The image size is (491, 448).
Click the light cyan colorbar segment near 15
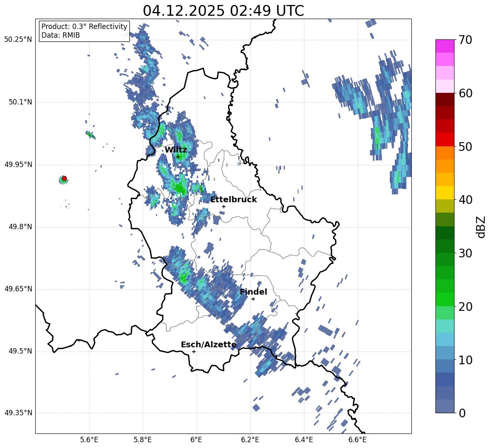click(x=445, y=326)
